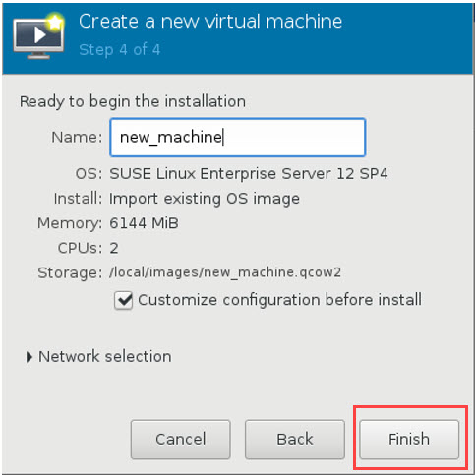This screenshot has width=475, height=476.
Task: Click the Network selection label text
Action: pos(105,357)
